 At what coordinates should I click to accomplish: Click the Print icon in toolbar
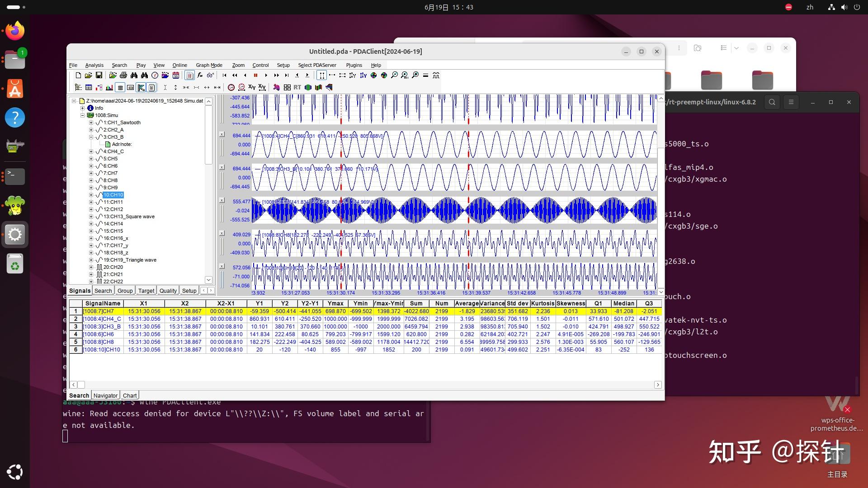click(x=123, y=75)
